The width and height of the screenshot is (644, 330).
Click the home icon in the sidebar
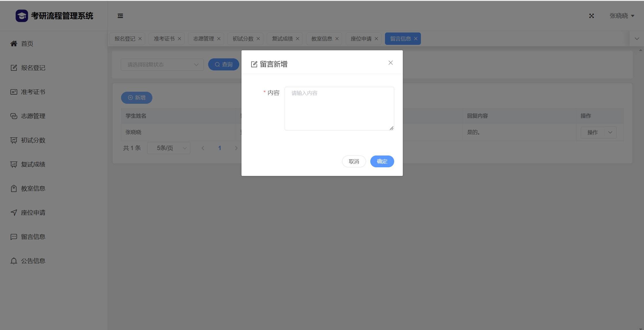(14, 43)
